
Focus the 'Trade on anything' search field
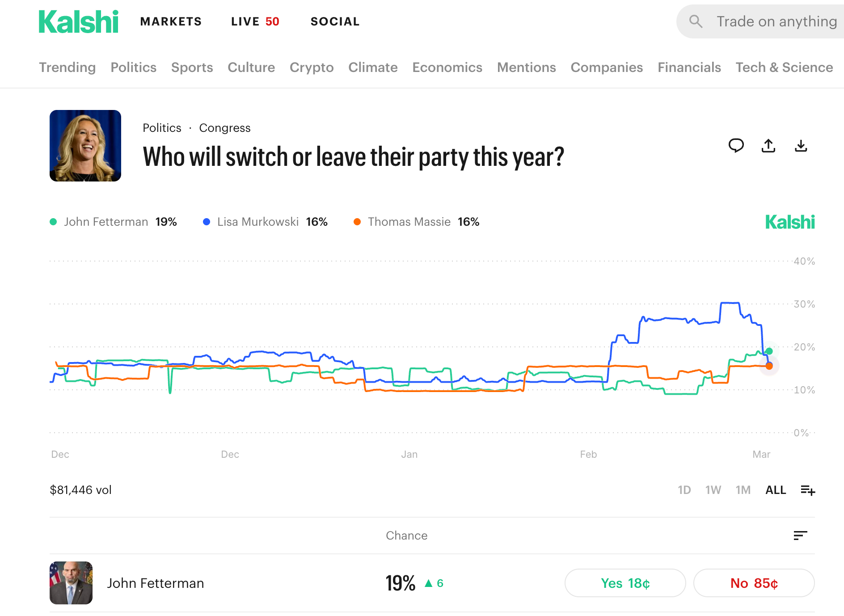tap(776, 21)
